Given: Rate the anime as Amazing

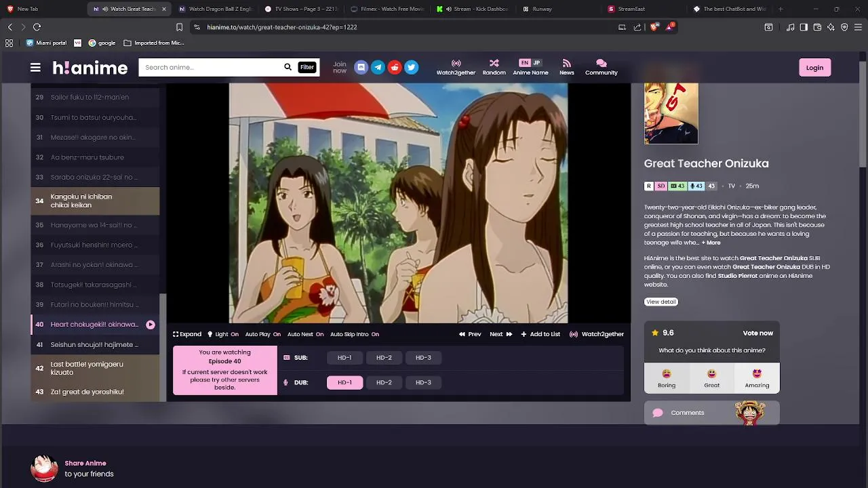Looking at the screenshot, I should (757, 378).
